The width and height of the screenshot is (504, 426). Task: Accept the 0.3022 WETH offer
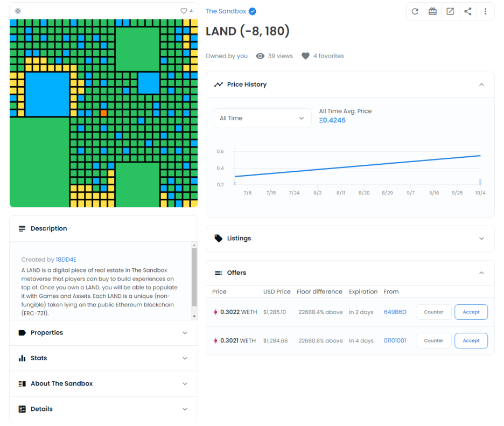[471, 312]
